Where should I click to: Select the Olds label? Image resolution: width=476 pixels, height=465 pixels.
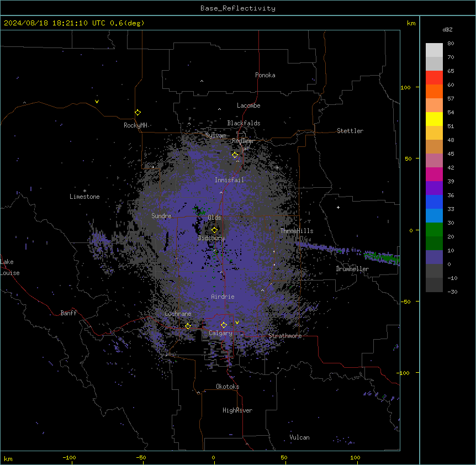tap(214, 218)
